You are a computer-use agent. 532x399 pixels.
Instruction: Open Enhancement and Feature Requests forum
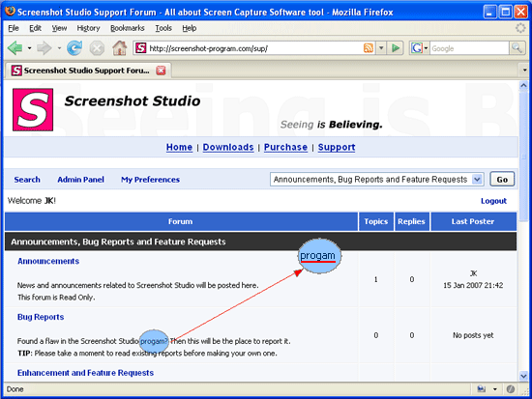coord(85,373)
